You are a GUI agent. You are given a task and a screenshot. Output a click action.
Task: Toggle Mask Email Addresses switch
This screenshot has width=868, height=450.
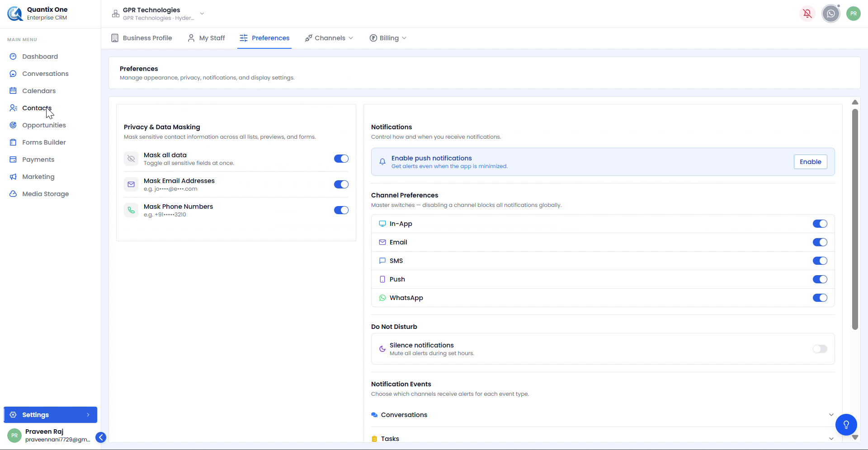[x=341, y=184]
